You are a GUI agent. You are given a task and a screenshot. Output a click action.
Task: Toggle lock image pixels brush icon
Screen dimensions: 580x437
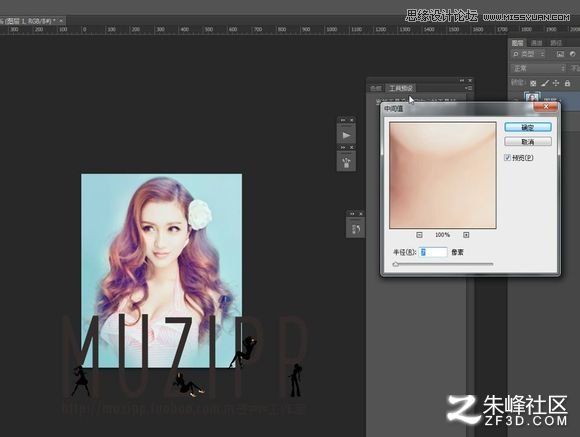544,83
